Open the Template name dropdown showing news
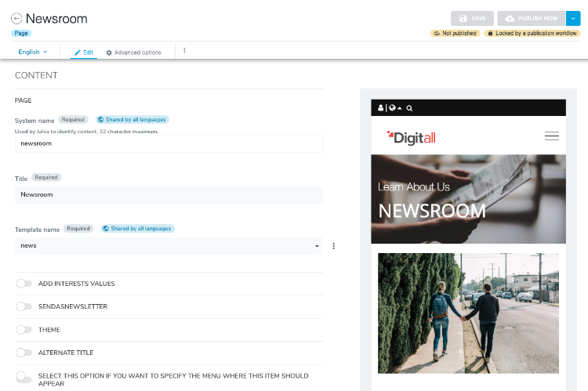Screen dimensions: 588x391 point(169,245)
